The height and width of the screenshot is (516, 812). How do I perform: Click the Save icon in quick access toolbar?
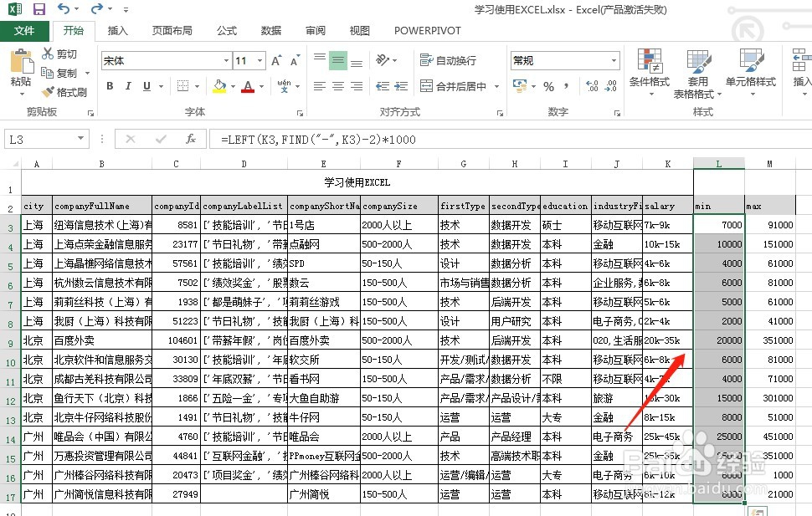coord(38,8)
